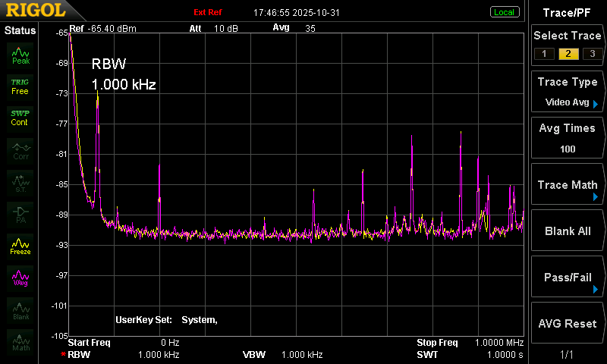
Task: Click the SWP Cont sweep icon
Action: pos(20,118)
